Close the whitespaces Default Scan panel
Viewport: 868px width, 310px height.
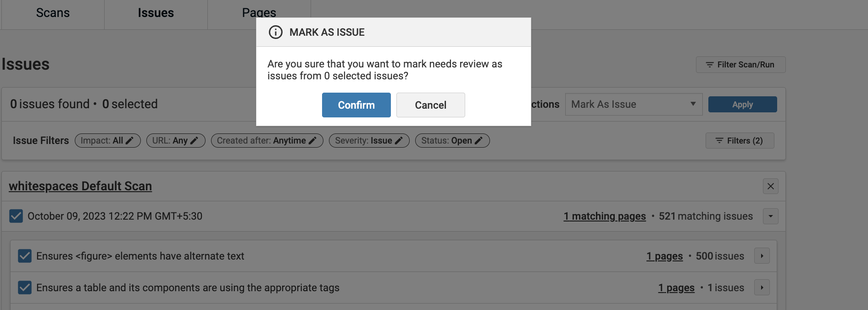[770, 186]
